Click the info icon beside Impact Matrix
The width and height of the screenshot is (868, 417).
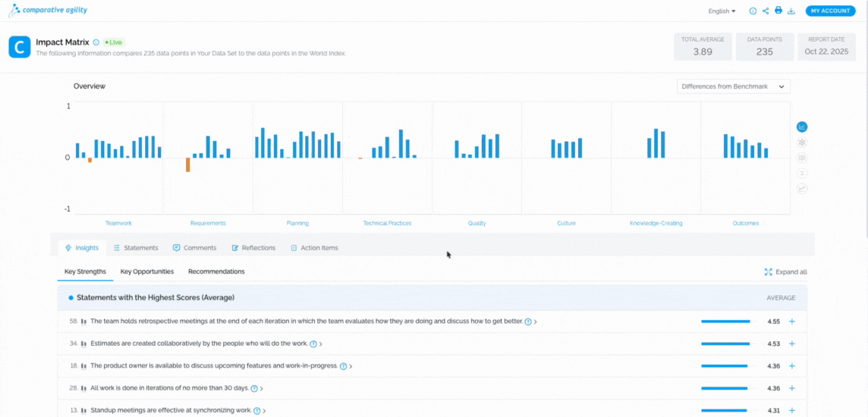[x=96, y=42]
